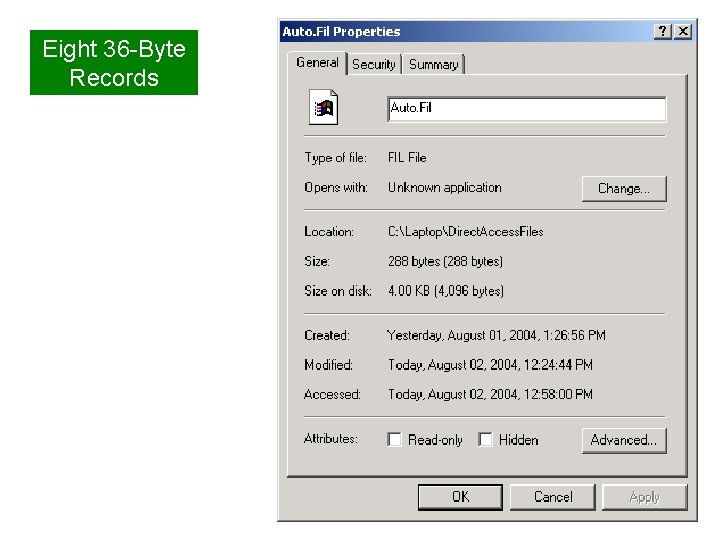Click the 'Created:' label
Image resolution: width=720 pixels, height=540 pixels.
click(326, 335)
